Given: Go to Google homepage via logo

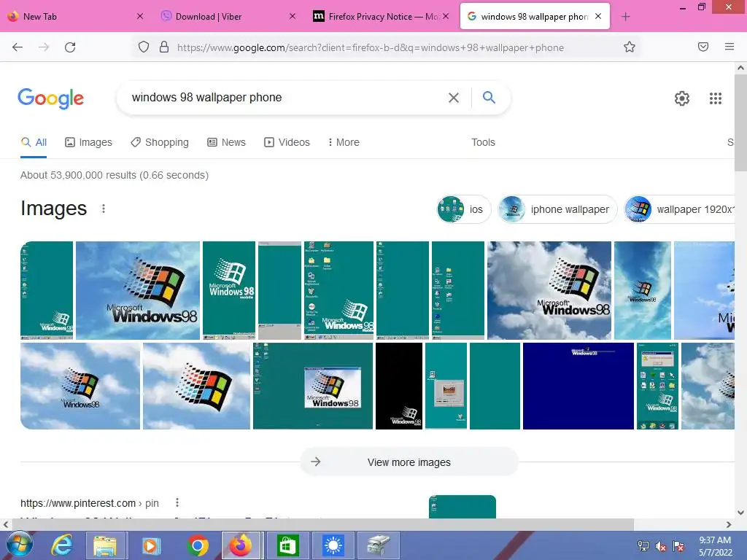Looking at the screenshot, I should pos(50,98).
